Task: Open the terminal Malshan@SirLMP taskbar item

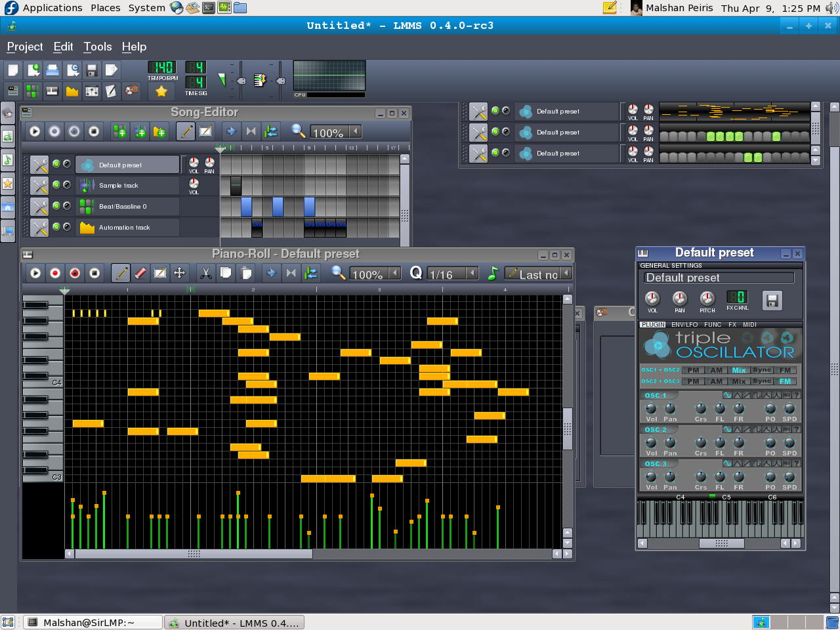Action: pyautogui.click(x=92, y=623)
